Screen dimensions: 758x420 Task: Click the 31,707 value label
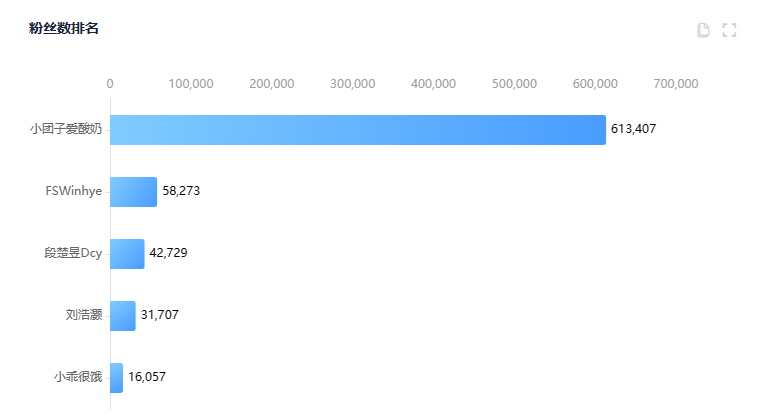[x=160, y=315]
